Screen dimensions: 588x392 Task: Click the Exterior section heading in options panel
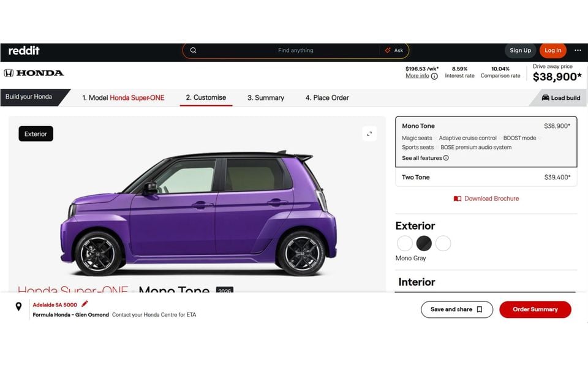click(415, 226)
